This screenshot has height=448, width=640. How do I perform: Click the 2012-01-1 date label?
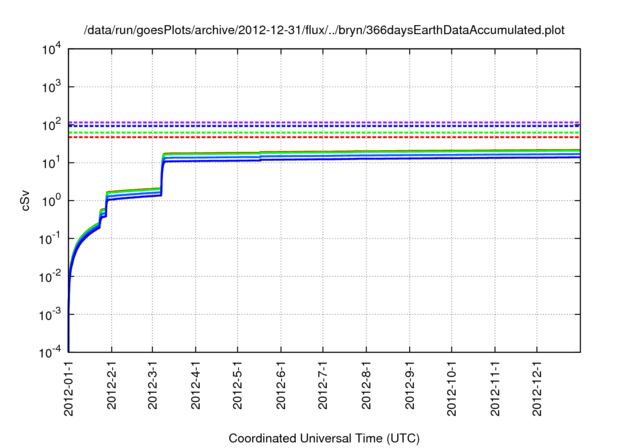(x=69, y=388)
